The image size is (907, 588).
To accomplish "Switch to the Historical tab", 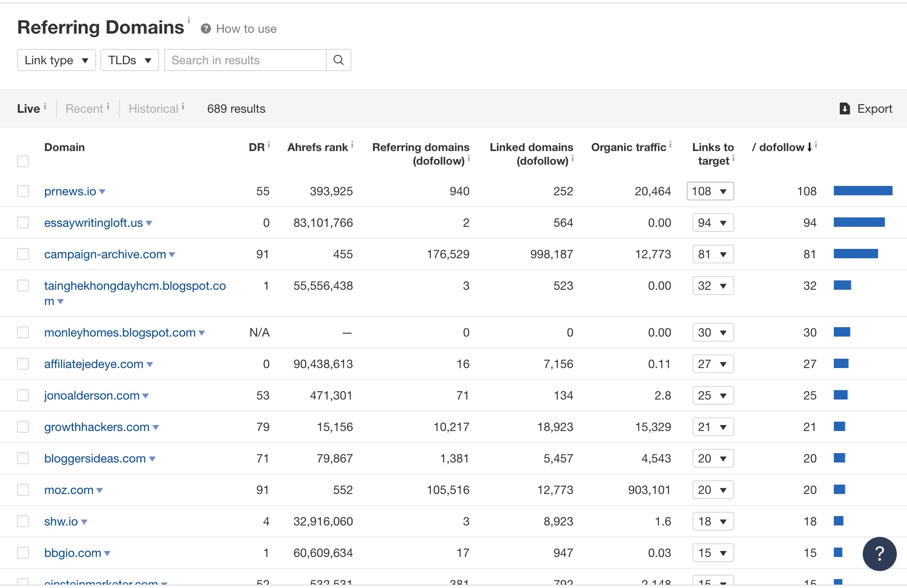I will (154, 109).
